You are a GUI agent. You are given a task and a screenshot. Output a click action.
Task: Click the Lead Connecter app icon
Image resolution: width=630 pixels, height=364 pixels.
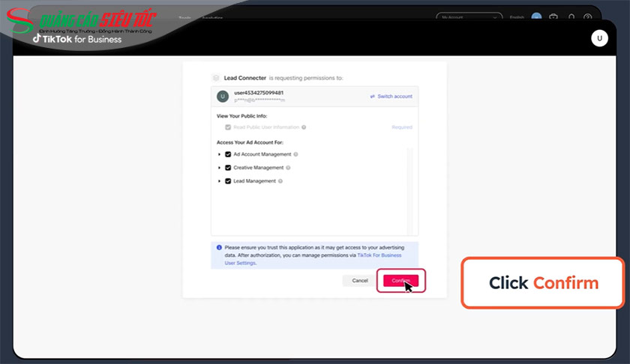tap(216, 77)
